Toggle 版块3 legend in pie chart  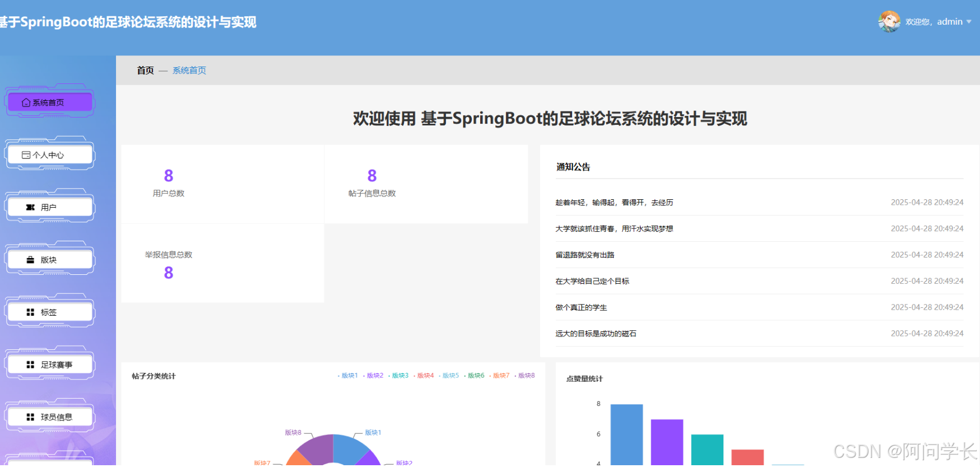398,376
